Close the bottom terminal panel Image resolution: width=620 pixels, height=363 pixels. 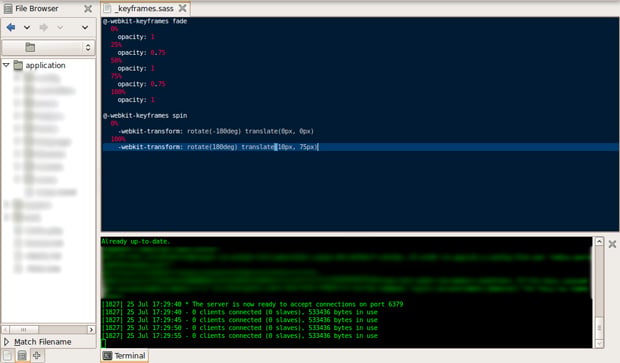(612, 244)
